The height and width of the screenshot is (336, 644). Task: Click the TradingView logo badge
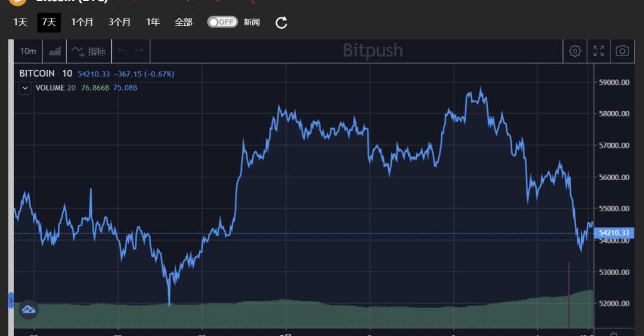(x=29, y=309)
